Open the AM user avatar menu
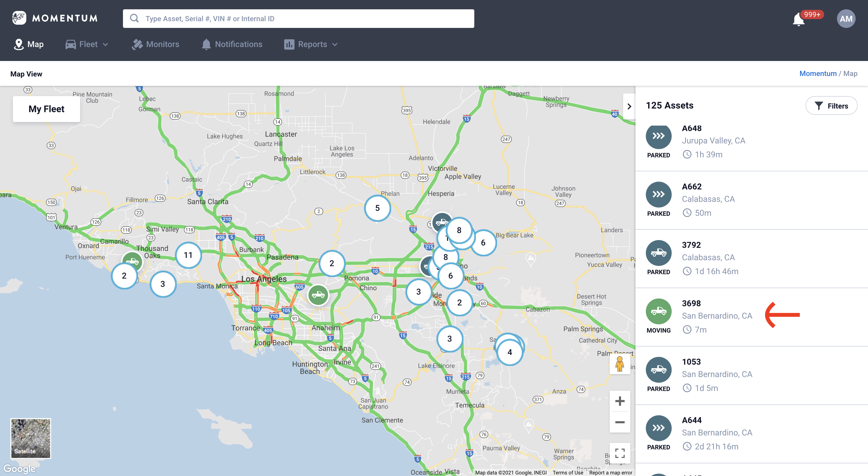 tap(846, 19)
